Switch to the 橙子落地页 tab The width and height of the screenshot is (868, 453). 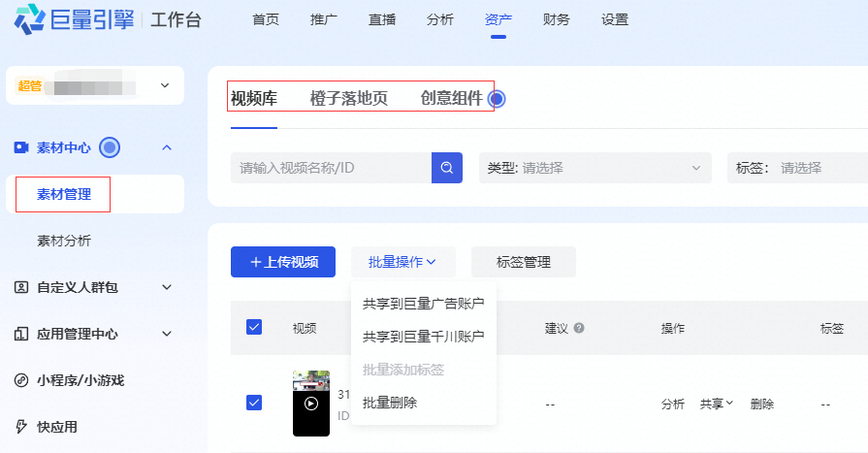tap(349, 99)
